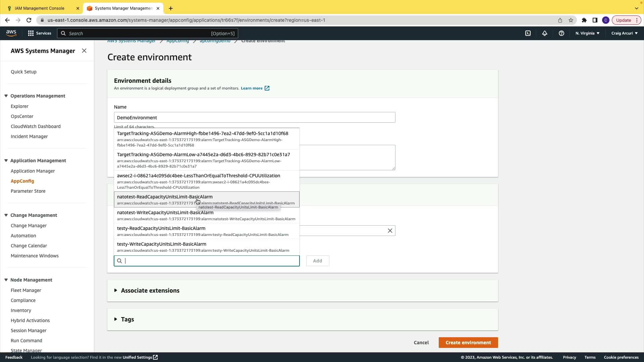The width and height of the screenshot is (644, 362).
Task: Clear the field with the X icon
Action: point(390,231)
